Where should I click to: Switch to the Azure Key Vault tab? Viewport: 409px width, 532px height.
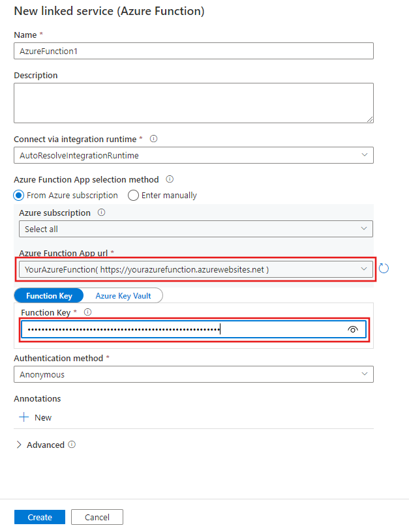[x=124, y=295]
